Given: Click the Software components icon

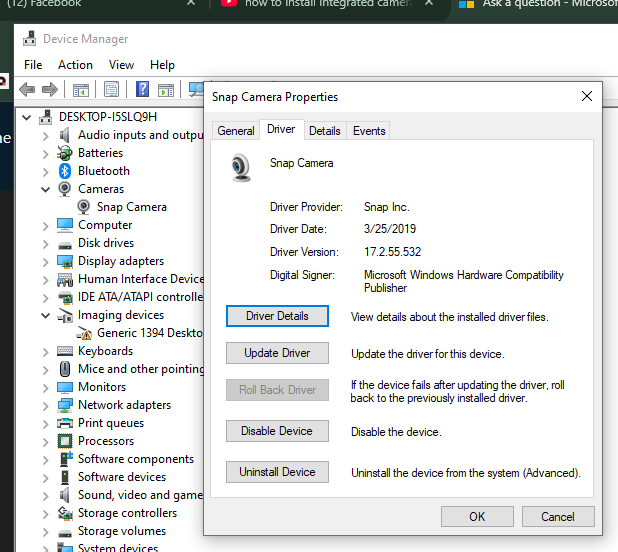Looking at the screenshot, I should click(x=65, y=459).
